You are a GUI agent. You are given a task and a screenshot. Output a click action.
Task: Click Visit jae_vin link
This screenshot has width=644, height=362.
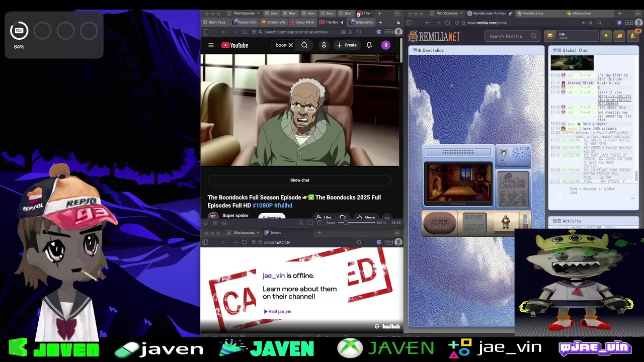pyautogui.click(x=278, y=311)
